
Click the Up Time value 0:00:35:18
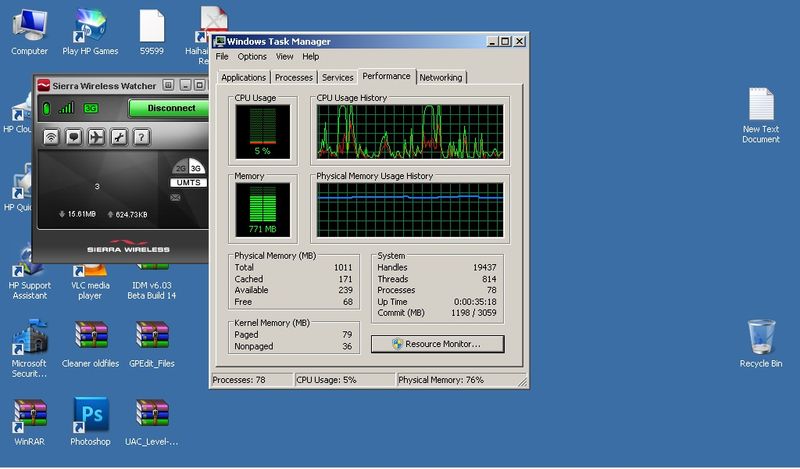(475, 302)
